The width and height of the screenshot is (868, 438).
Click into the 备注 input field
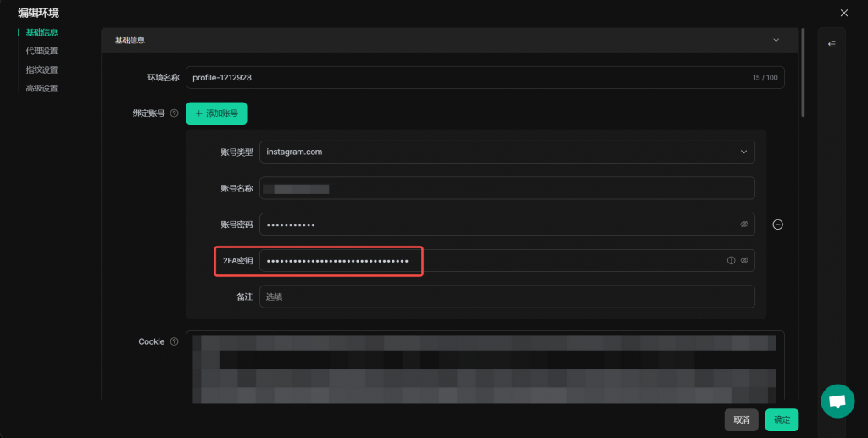pos(507,297)
